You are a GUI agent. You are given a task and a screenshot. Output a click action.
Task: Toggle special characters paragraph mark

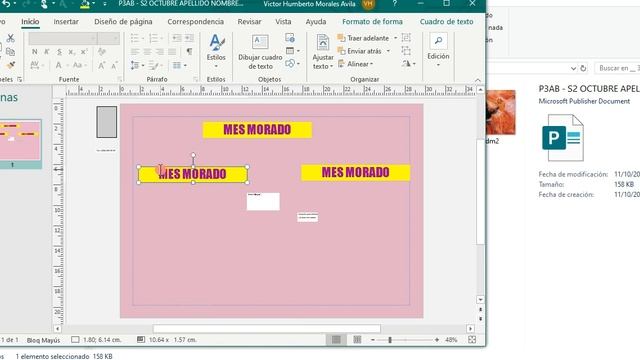pos(189,51)
